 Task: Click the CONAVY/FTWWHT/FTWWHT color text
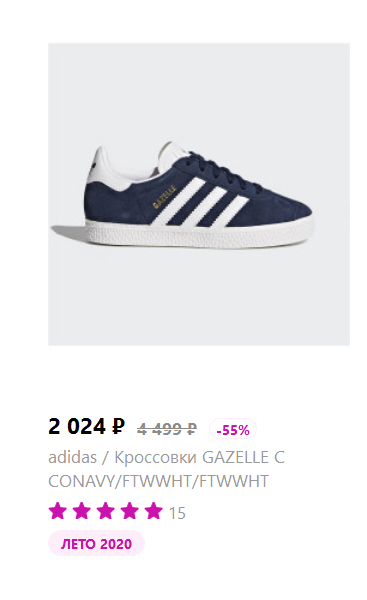coord(158,481)
